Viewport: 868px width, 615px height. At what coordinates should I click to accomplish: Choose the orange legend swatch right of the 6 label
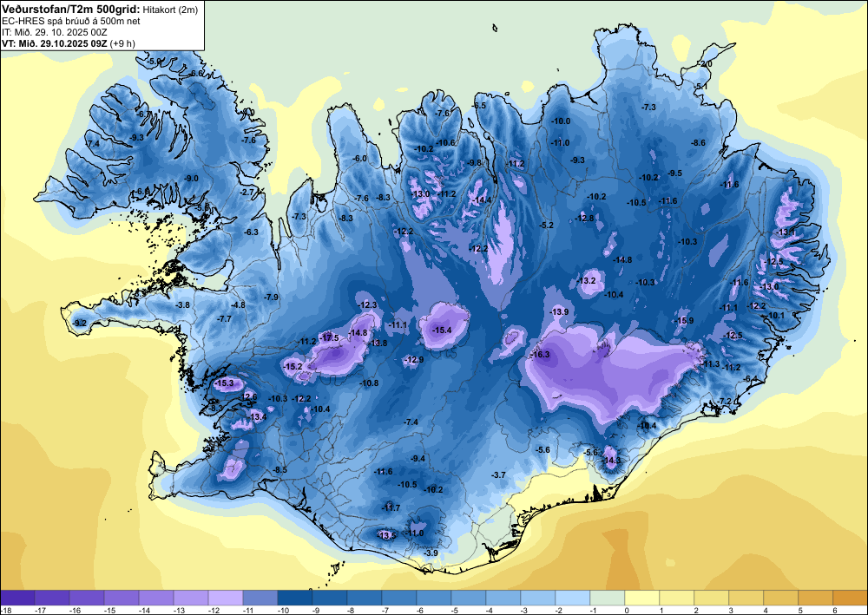pyautogui.click(x=851, y=598)
